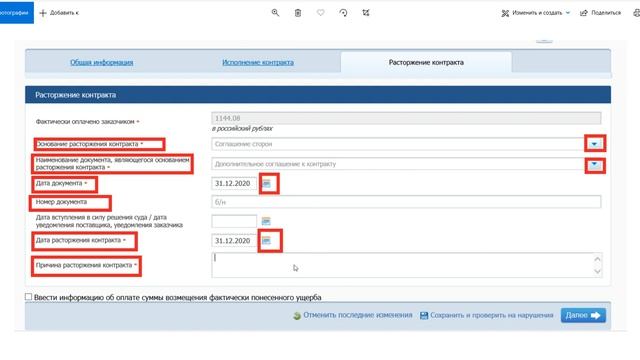Enable the damage compensation payment checkbox
Screen dimensions: 640x360
point(28,297)
